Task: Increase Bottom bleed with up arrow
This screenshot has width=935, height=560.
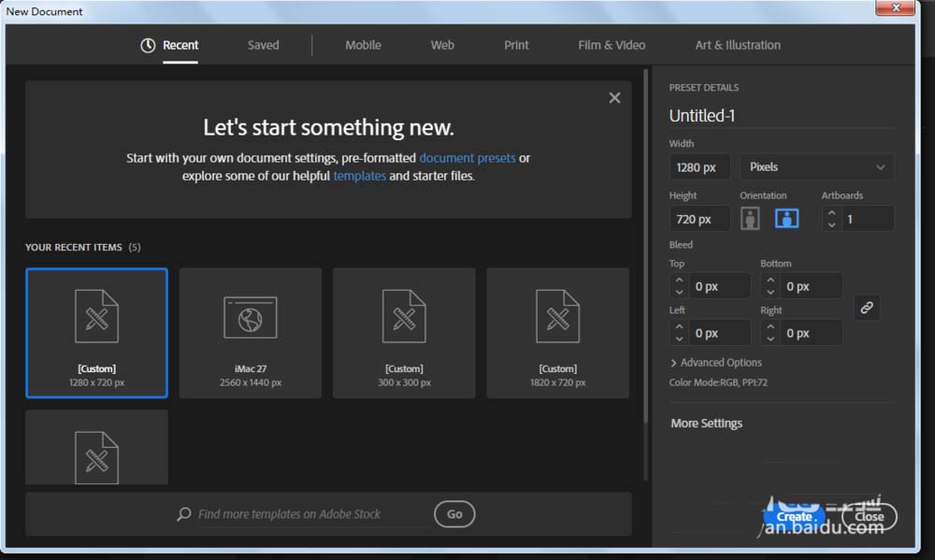Action: 770,280
